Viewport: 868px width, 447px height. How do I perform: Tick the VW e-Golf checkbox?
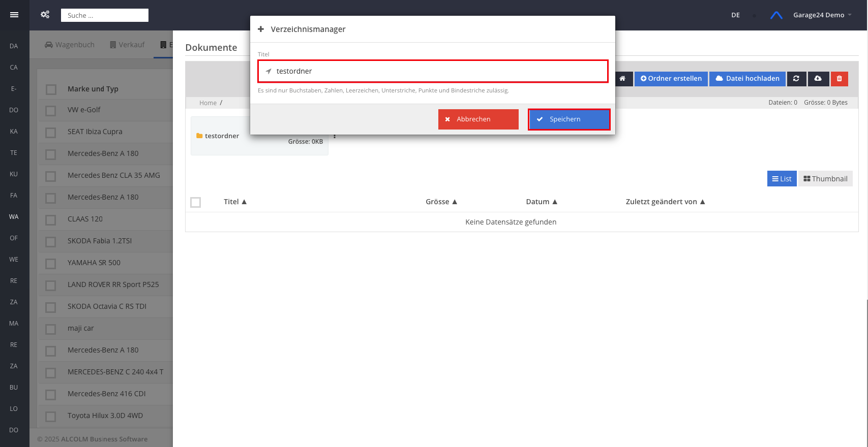(x=51, y=111)
